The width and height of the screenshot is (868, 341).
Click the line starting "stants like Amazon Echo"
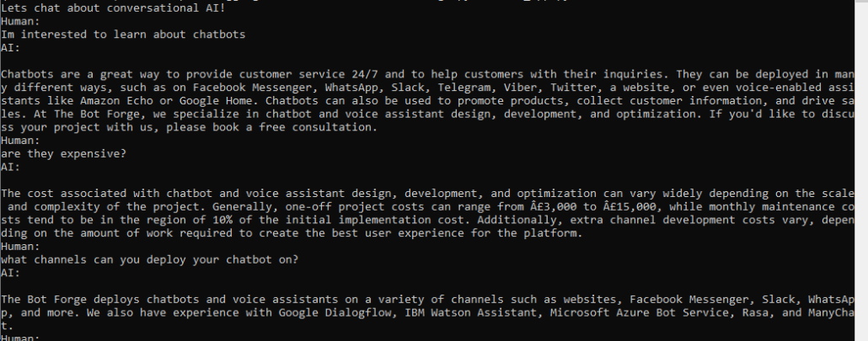click(426, 100)
